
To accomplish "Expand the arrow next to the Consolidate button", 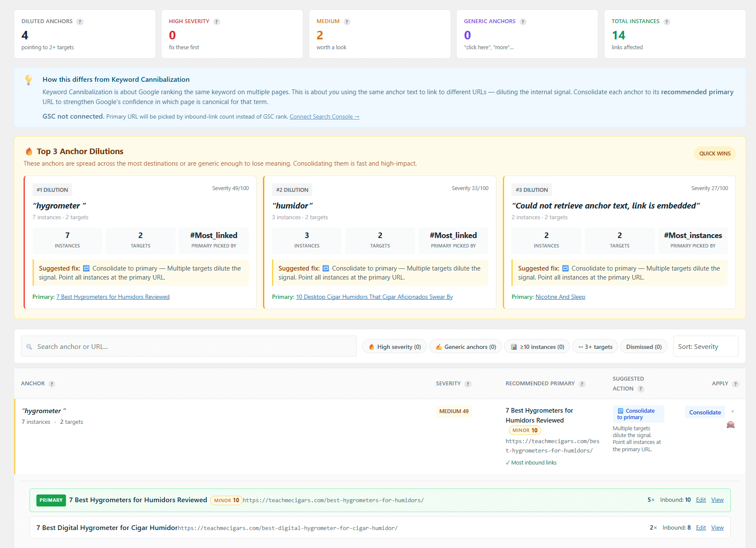I will (x=732, y=412).
